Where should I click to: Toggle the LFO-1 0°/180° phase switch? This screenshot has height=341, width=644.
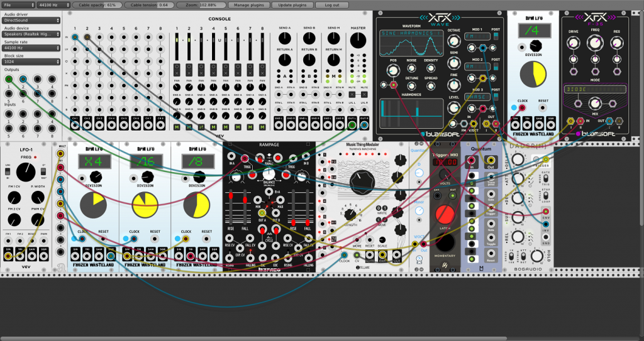coord(43,171)
